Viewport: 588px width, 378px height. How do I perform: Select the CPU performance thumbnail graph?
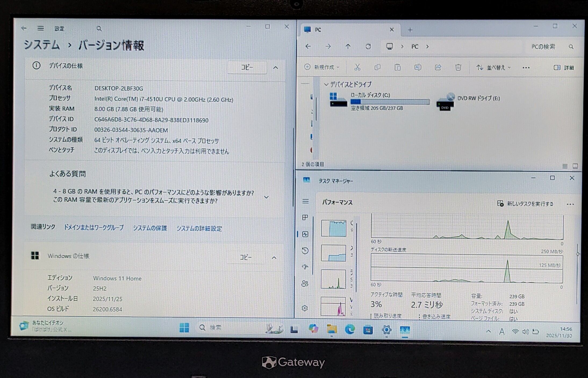point(334,228)
